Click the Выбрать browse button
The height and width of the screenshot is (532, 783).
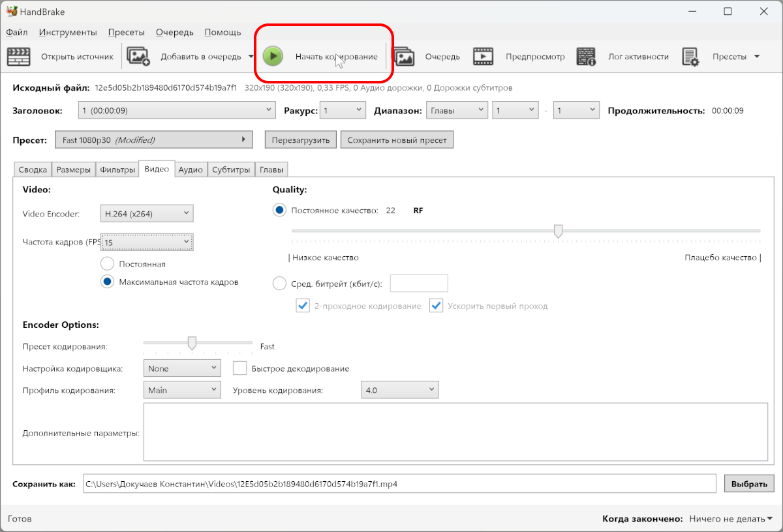749,484
